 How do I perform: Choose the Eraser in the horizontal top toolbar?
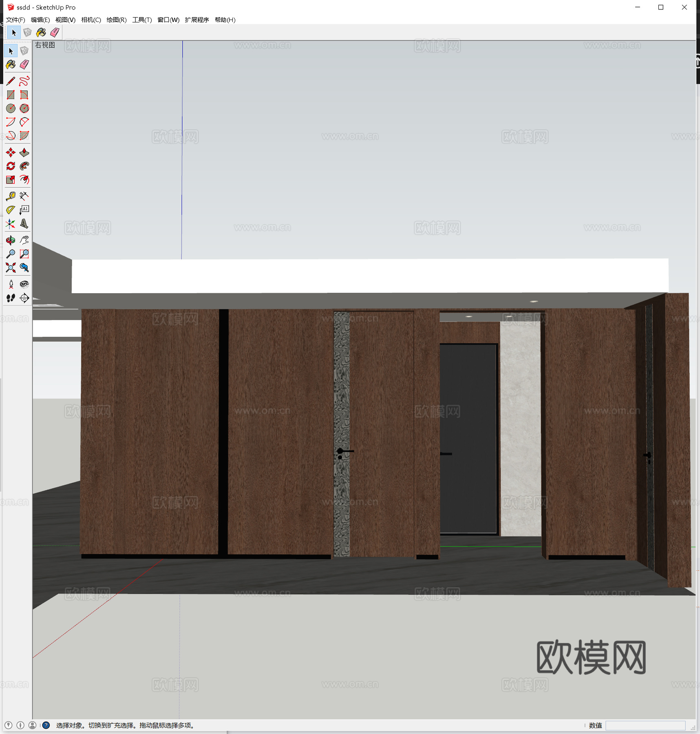tap(55, 33)
